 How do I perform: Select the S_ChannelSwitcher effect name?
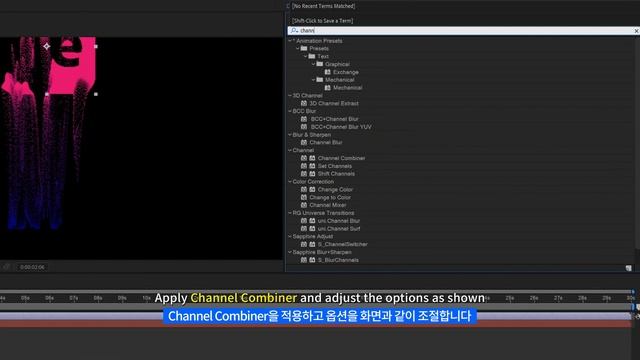343,244
